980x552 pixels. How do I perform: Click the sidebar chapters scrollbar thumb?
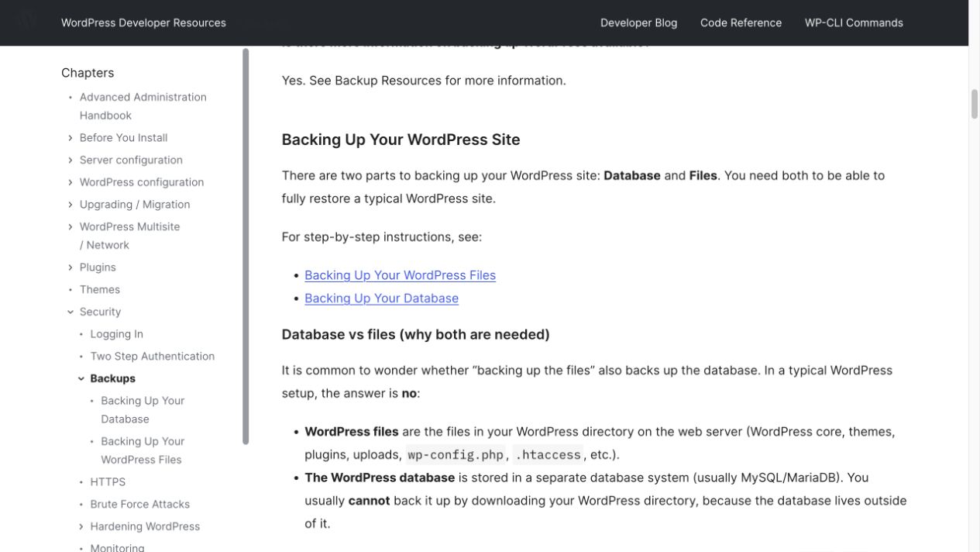pos(246,247)
